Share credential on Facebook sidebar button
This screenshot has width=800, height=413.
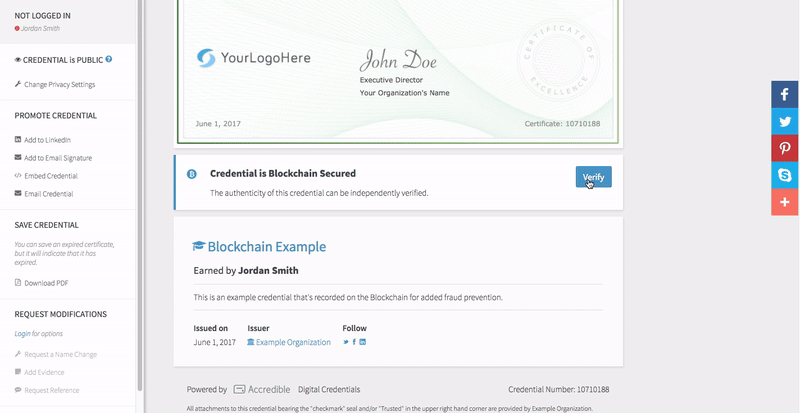tap(785, 94)
